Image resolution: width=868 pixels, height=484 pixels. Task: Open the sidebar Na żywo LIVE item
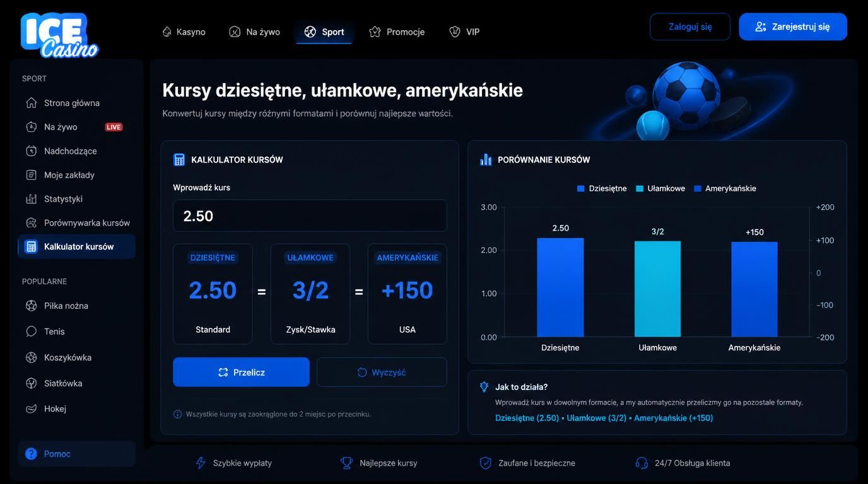[76, 127]
